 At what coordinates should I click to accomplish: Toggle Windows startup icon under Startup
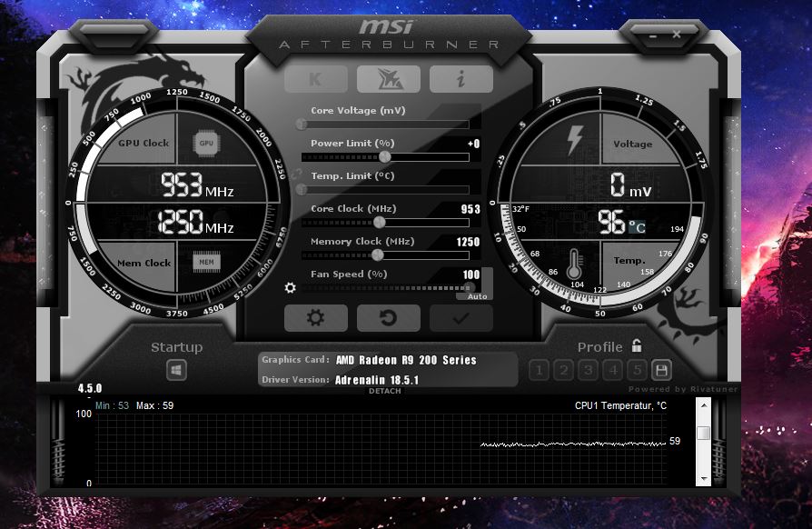[x=176, y=371]
